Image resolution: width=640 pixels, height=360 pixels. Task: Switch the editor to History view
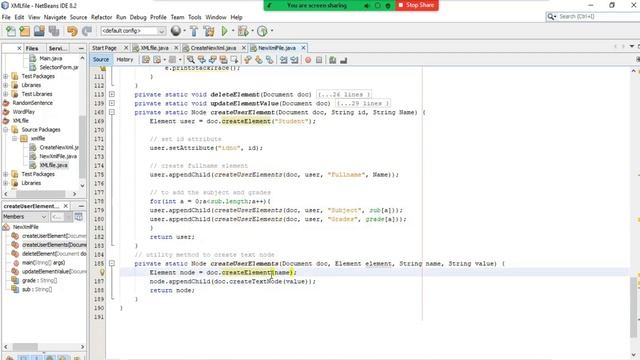(125, 60)
